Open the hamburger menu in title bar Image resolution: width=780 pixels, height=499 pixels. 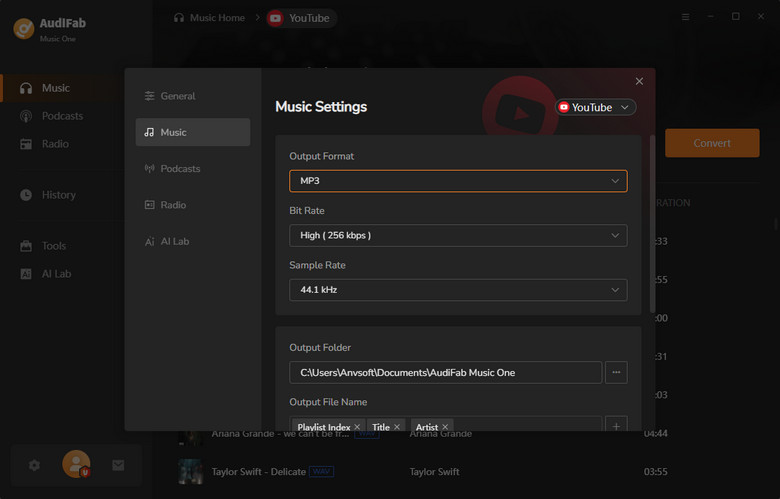point(685,17)
